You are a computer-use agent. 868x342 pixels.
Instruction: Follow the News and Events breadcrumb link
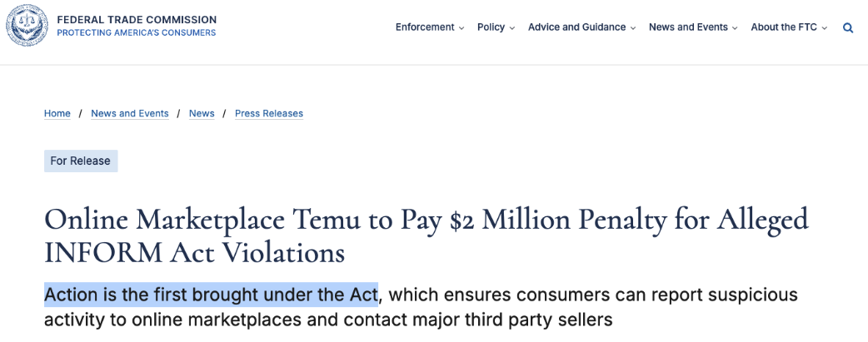[130, 113]
